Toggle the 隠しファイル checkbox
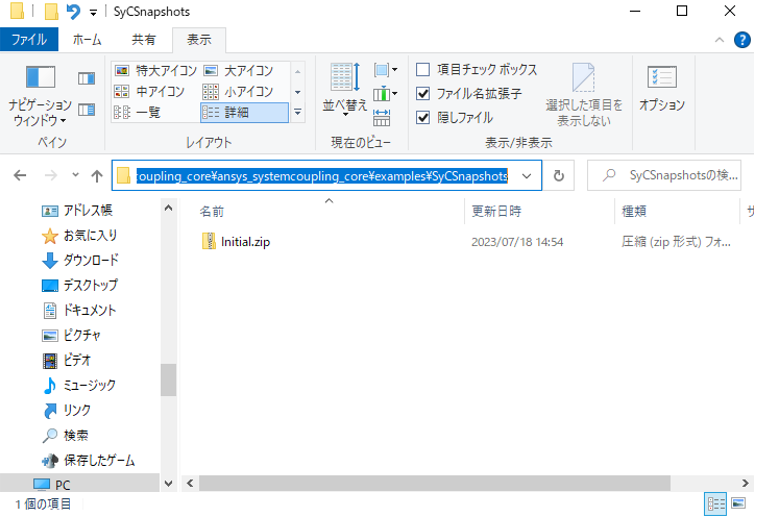Image resolution: width=757 pixels, height=522 pixels. point(423,117)
